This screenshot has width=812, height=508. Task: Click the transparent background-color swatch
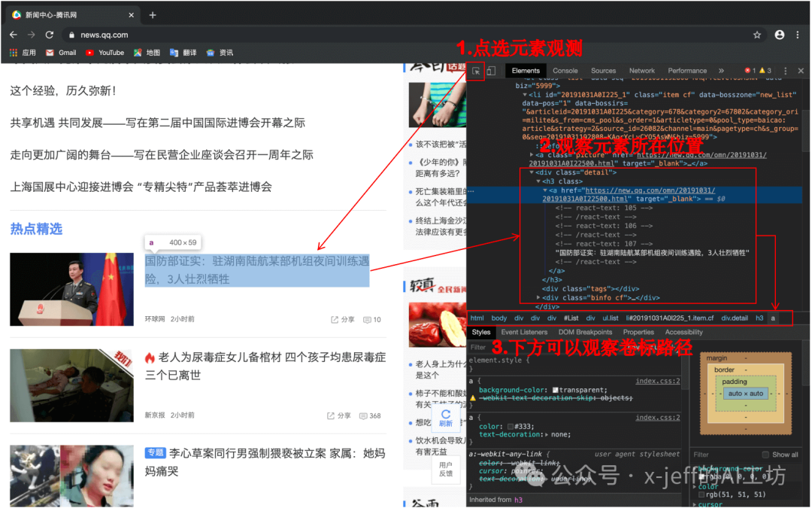pos(555,391)
